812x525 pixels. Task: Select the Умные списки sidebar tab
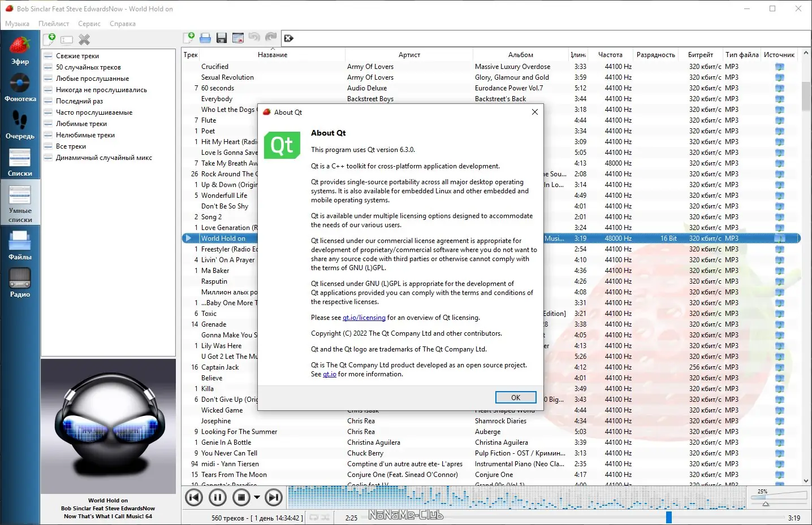[x=20, y=202]
